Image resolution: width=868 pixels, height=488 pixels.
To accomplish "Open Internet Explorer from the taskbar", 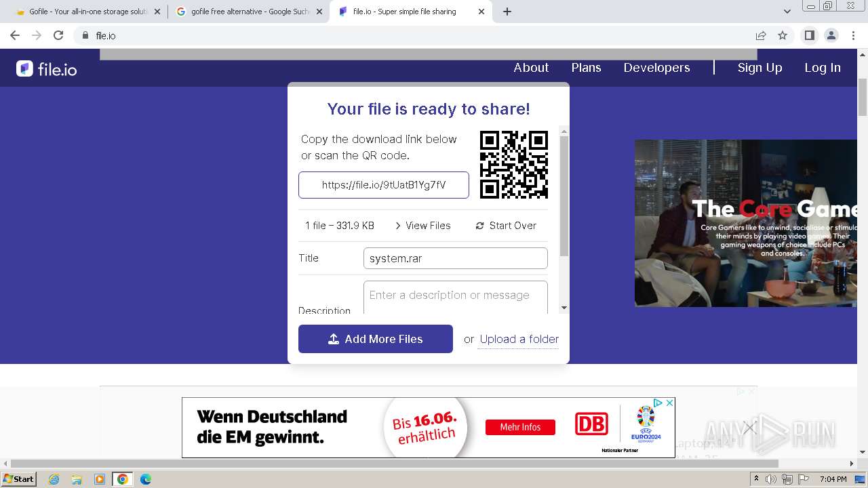I will click(54, 479).
